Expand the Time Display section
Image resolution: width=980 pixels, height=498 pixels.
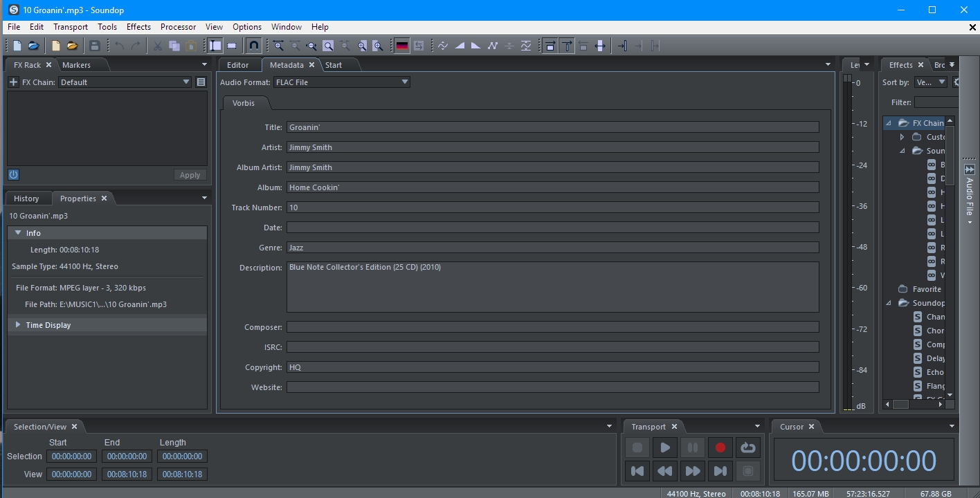pos(18,325)
